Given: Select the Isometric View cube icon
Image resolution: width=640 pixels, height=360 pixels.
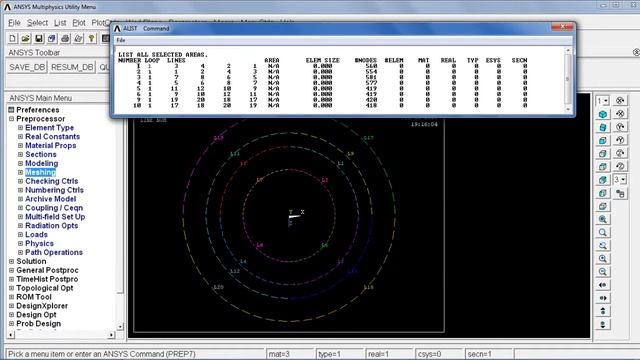Looking at the screenshot, I should [x=603, y=114].
